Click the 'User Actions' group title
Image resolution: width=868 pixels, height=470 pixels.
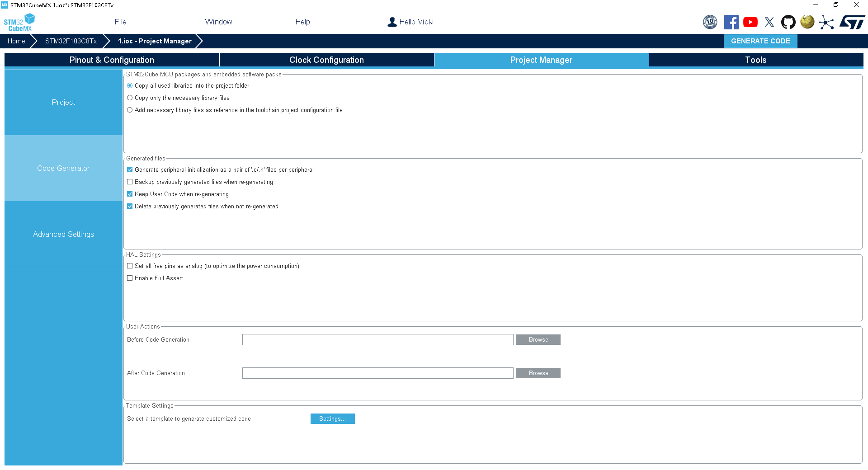tap(143, 326)
